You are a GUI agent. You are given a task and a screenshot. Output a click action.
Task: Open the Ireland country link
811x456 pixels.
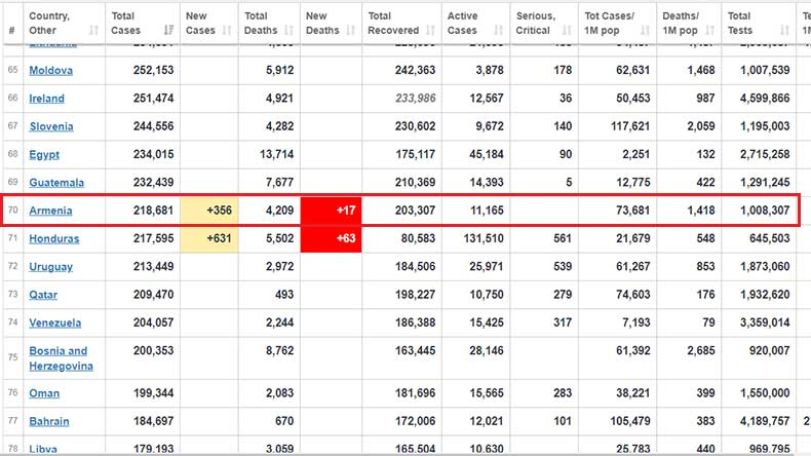[47, 98]
